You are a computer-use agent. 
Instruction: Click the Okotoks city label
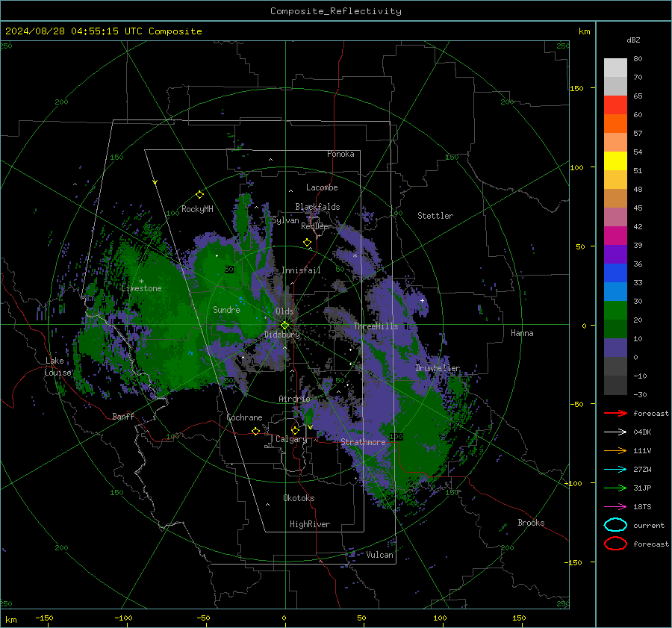(299, 498)
